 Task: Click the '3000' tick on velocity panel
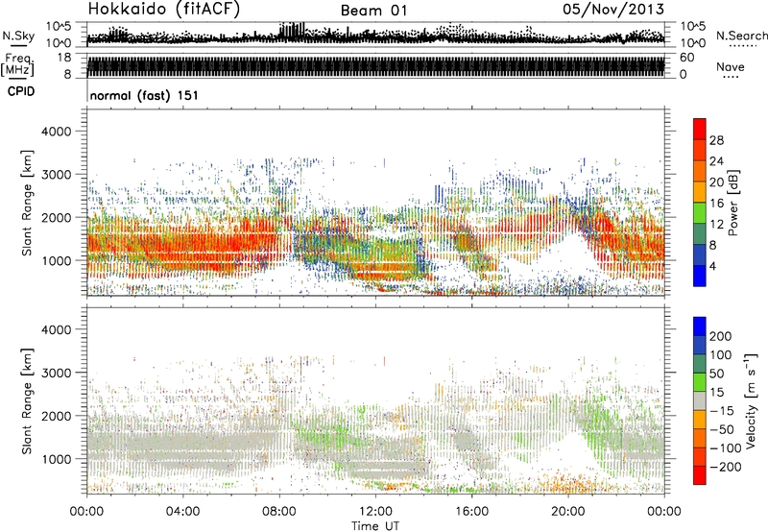click(56, 373)
